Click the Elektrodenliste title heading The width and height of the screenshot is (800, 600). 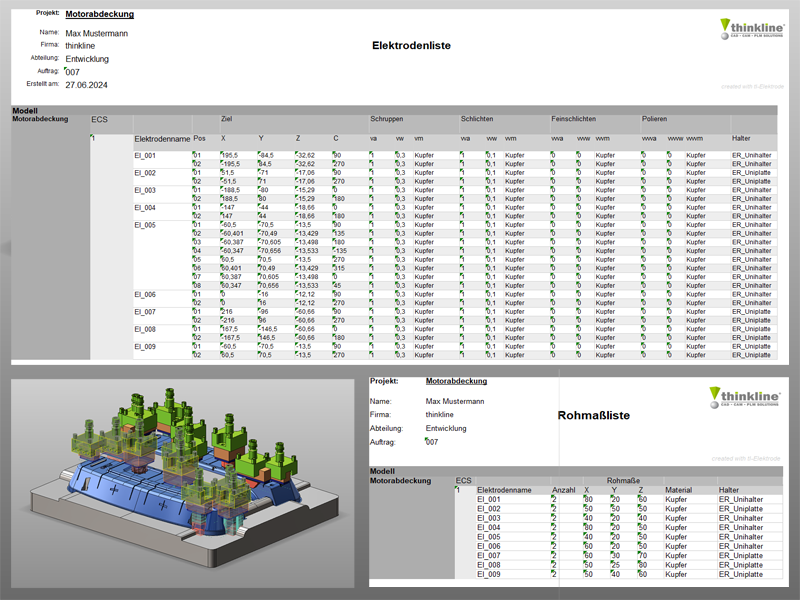(411, 45)
